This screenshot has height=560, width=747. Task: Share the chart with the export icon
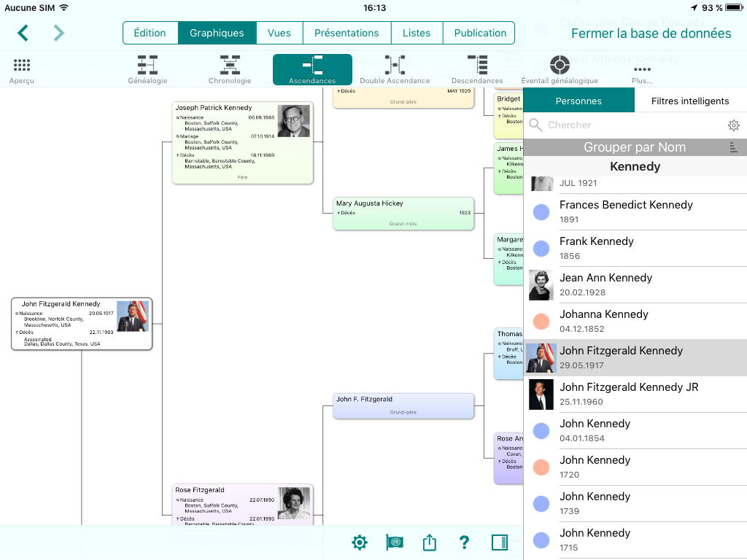click(x=429, y=542)
